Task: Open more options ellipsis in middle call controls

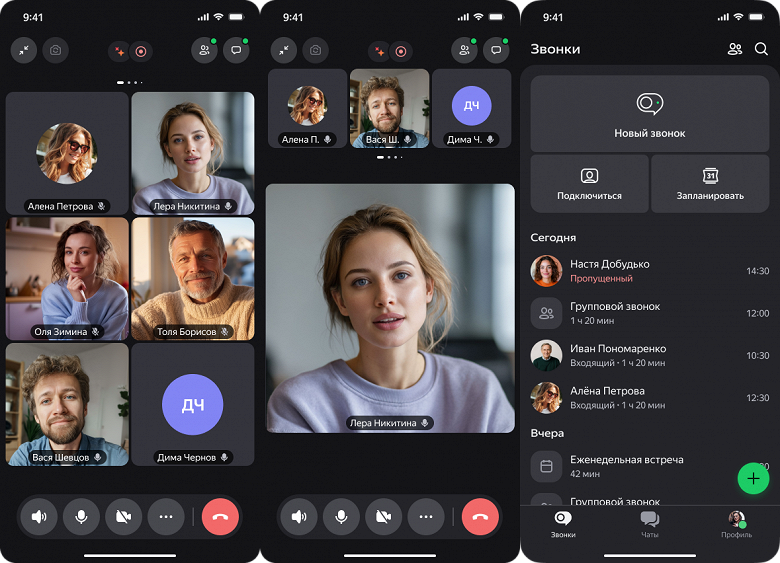Action: (x=426, y=517)
